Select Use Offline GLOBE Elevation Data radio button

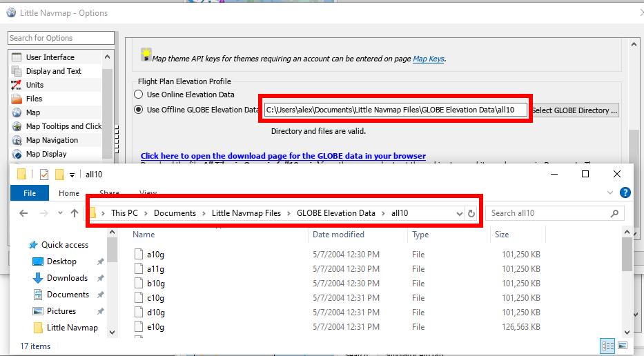click(x=139, y=110)
